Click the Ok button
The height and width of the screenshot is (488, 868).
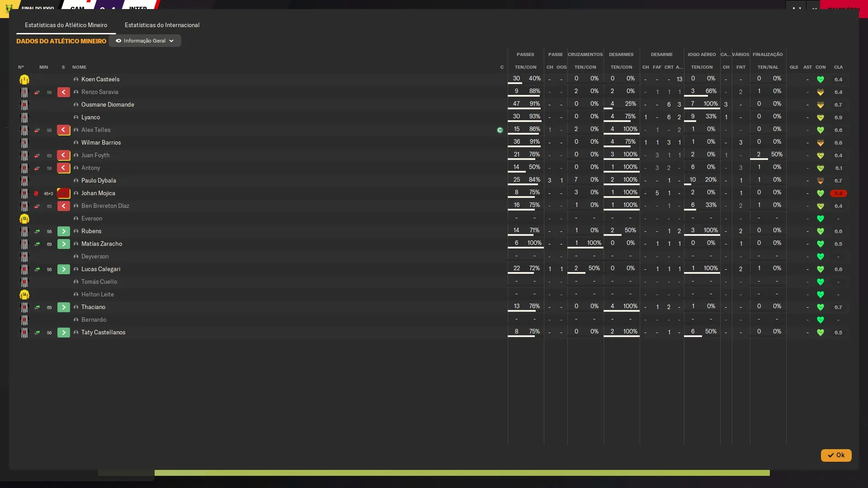click(836, 455)
